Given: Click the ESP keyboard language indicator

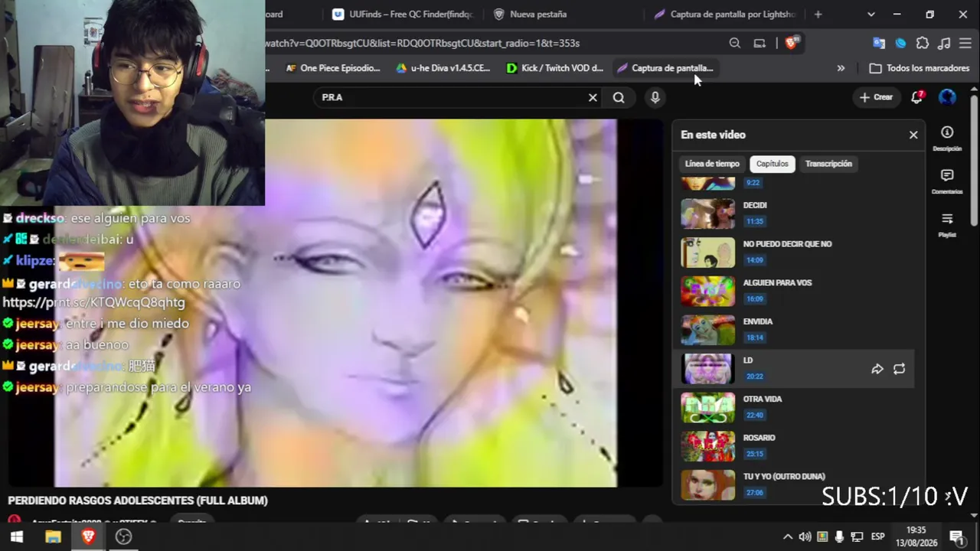Looking at the screenshot, I should 878,536.
